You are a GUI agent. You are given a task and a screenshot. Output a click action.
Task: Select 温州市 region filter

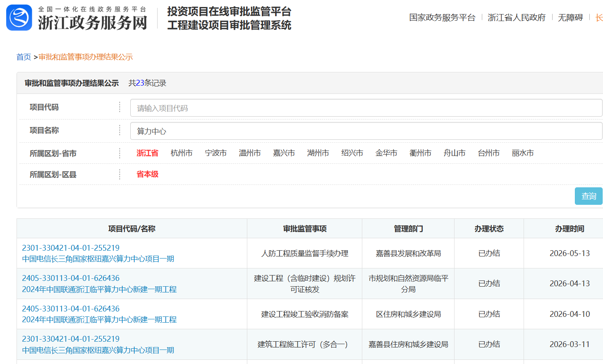pyautogui.click(x=250, y=153)
